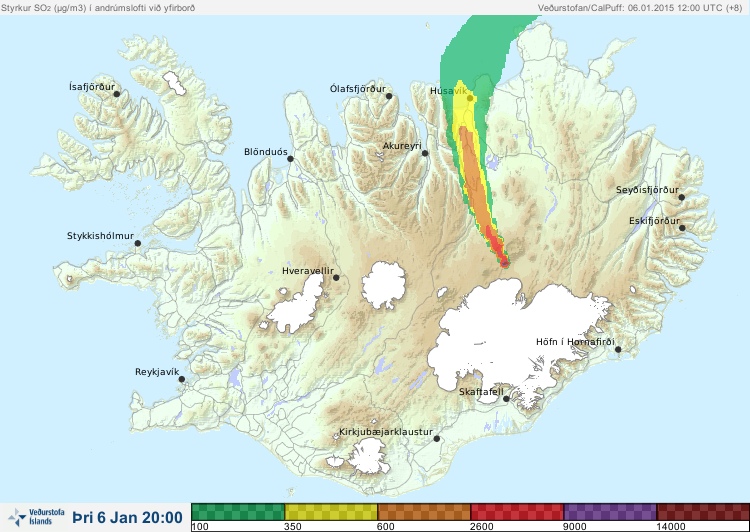Click the 'Hveravellir' label text
This screenshot has width=750, height=532.
(308, 271)
